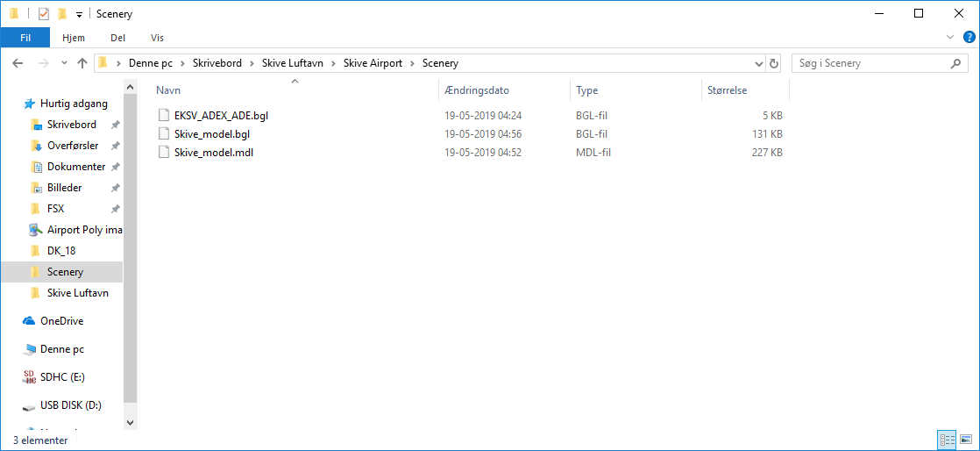This screenshot has height=451, width=980.
Task: Sort files by Type column
Action: pyautogui.click(x=636, y=90)
